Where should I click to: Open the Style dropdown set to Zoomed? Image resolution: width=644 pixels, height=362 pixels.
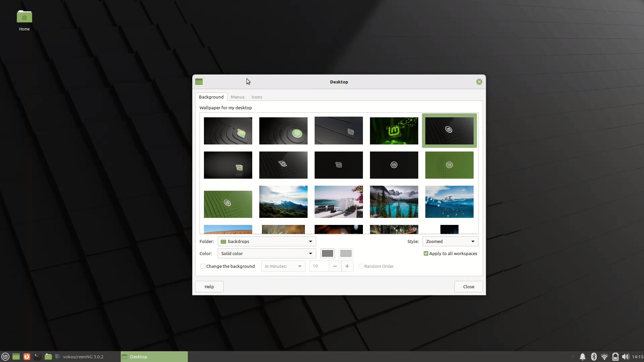pyautogui.click(x=450, y=241)
